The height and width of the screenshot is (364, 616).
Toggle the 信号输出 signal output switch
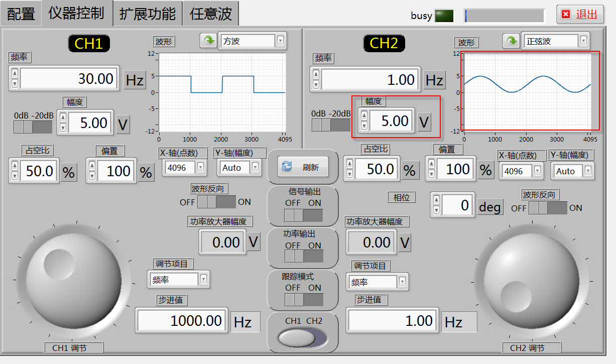303,215
